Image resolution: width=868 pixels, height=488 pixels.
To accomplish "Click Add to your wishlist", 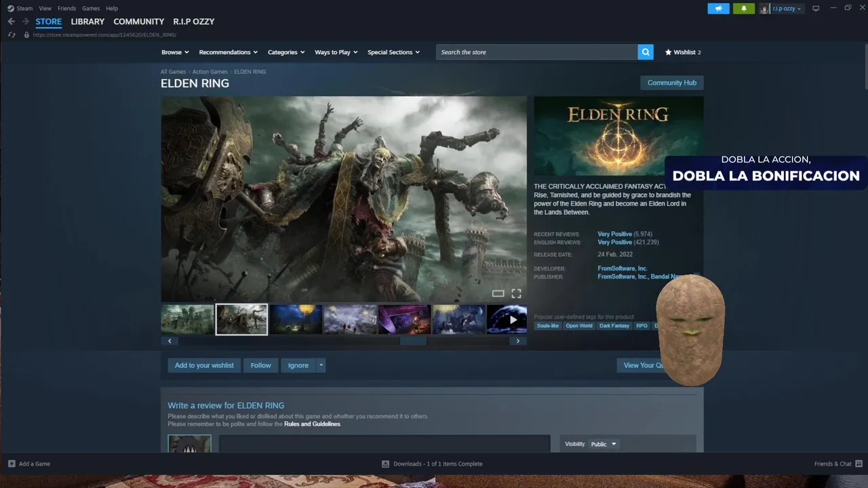I will coord(204,365).
